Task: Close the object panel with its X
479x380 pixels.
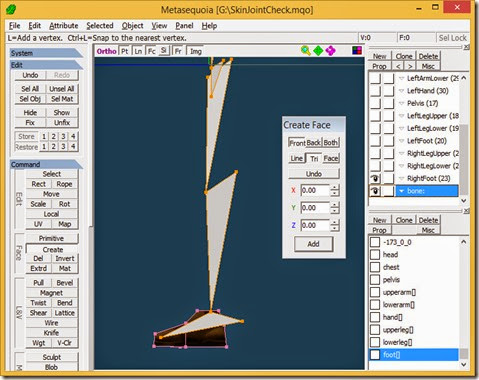Action: click(466, 47)
